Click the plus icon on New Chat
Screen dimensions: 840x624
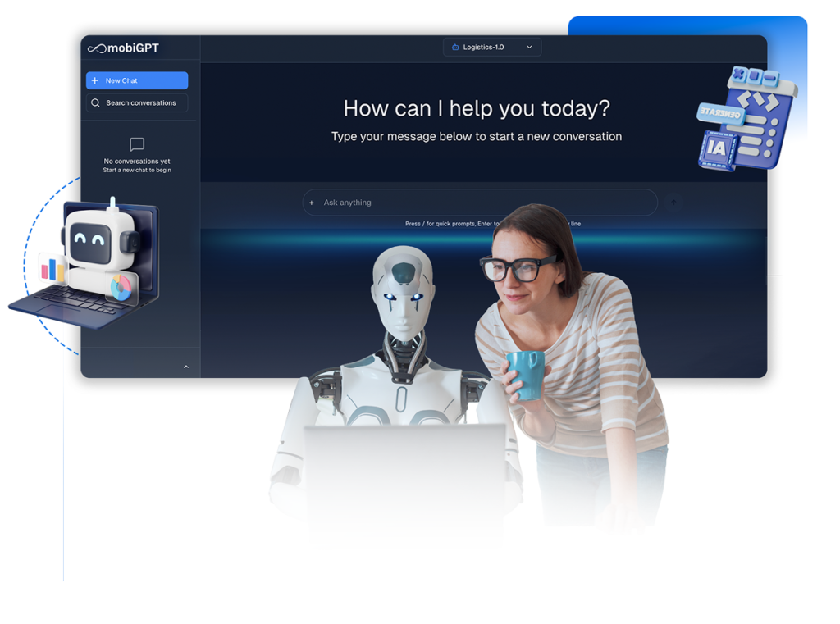pyautogui.click(x=95, y=81)
